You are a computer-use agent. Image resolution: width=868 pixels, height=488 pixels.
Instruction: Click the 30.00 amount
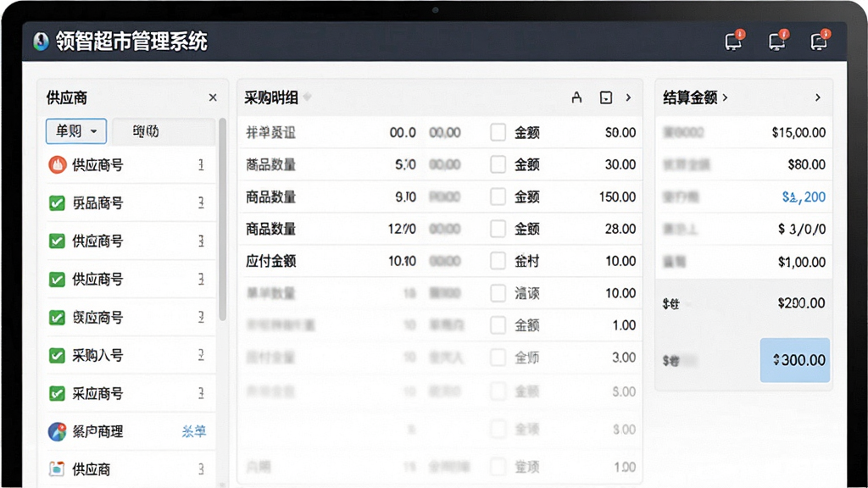click(620, 165)
